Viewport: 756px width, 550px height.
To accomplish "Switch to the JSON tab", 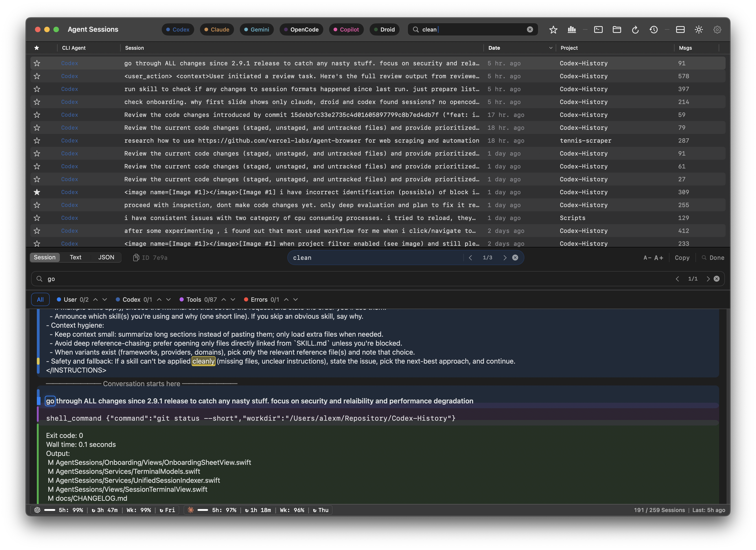I will click(x=106, y=257).
